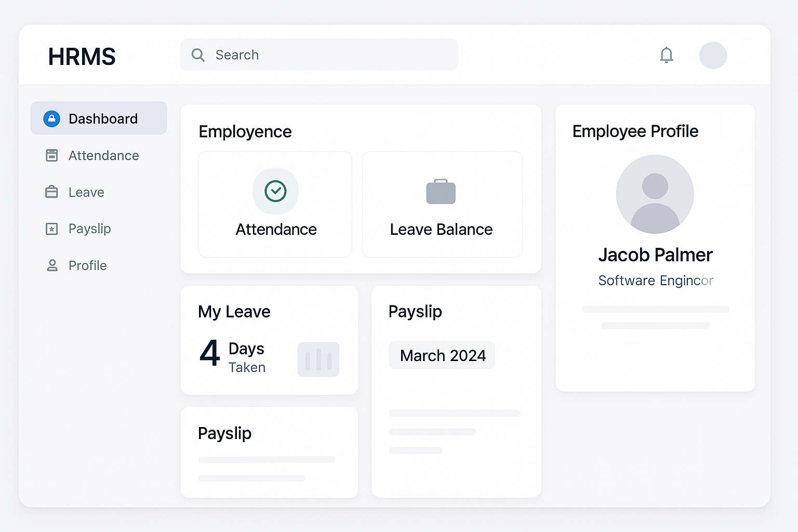Open Attendance from the sidebar menu
The height and width of the screenshot is (532, 798).
pos(103,155)
